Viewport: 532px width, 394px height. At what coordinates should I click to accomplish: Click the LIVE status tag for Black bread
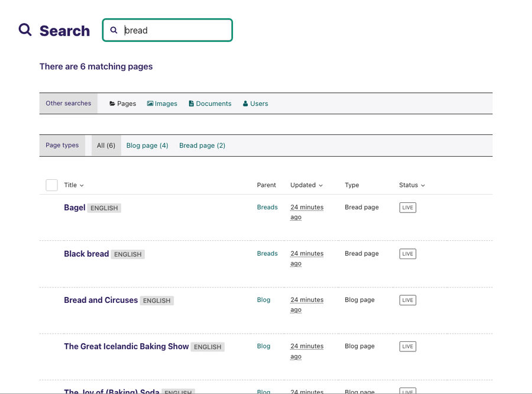click(x=408, y=254)
